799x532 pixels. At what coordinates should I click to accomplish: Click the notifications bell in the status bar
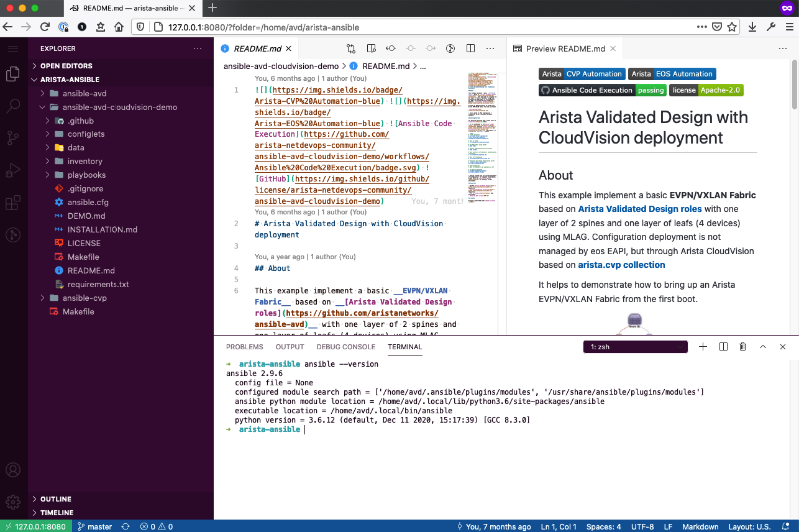[x=786, y=526]
